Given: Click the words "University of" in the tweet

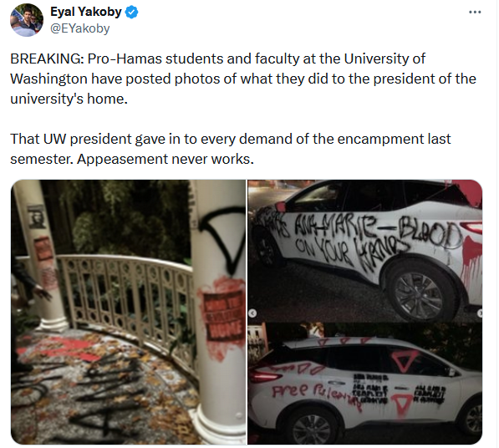Looking at the screenshot, I should (x=384, y=59).
